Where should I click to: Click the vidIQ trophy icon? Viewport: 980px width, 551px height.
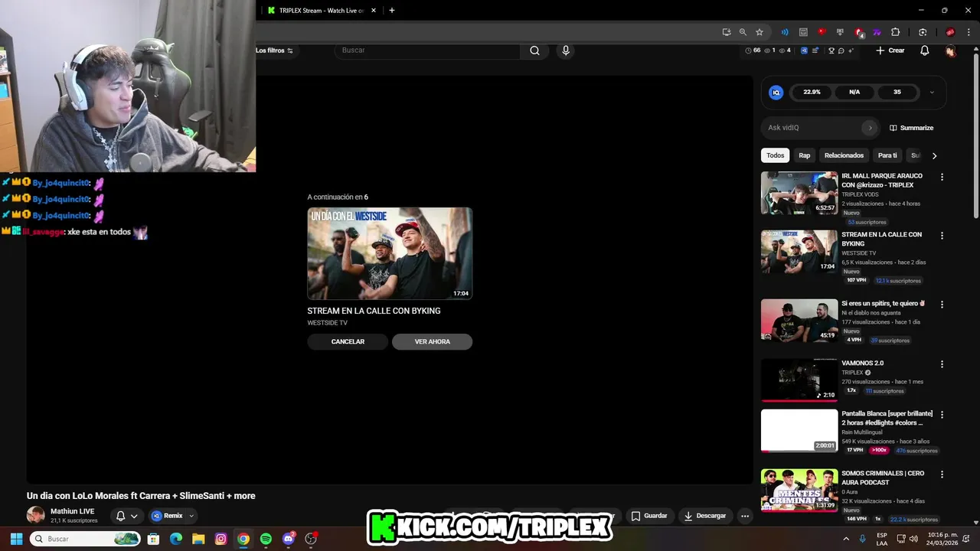tap(831, 51)
